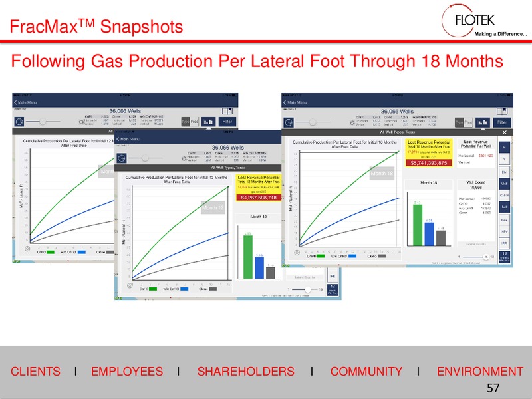532x399 pixels.
Task: Open Filter in rear 12-month window
Action: (x=227, y=122)
